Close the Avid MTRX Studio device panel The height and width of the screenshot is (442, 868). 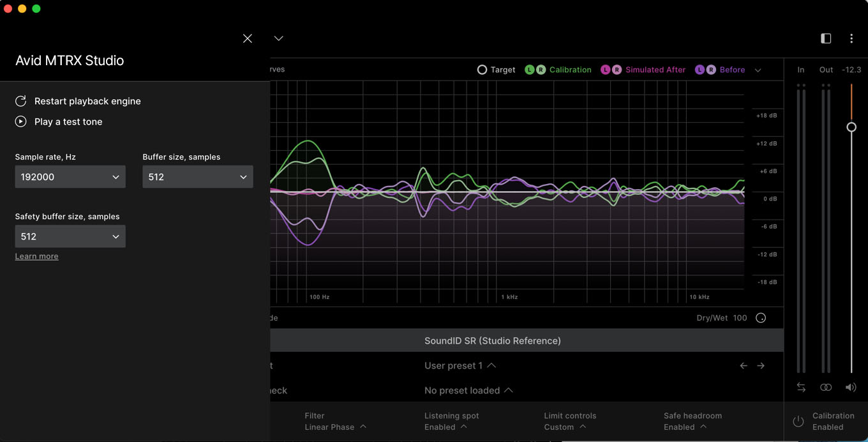point(248,38)
